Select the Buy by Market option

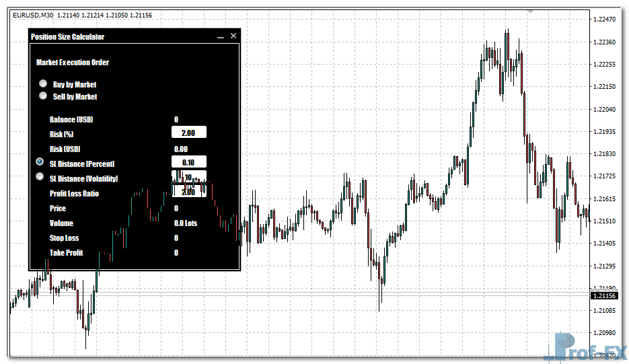[x=43, y=84]
